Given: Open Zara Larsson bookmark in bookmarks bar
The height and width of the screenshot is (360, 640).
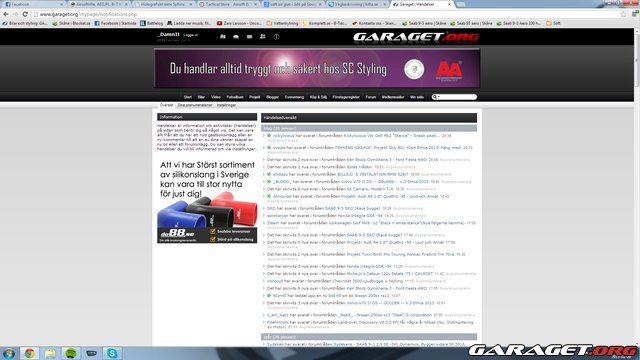Looking at the screenshot, I should pyautogui.click(x=239, y=23).
